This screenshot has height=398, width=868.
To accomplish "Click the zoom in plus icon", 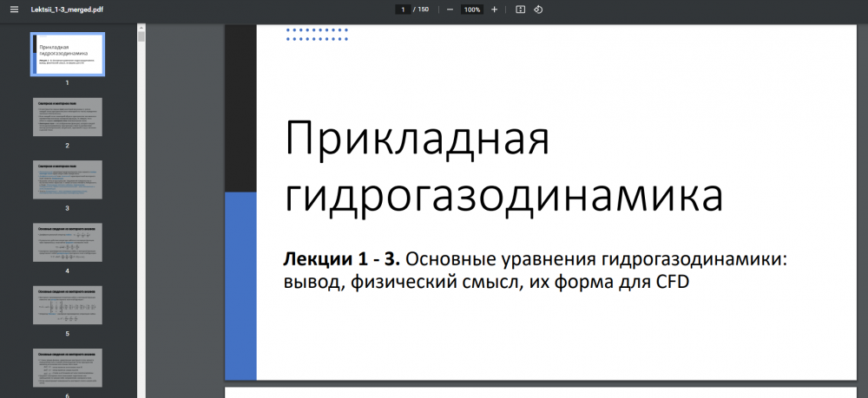I will (x=494, y=10).
